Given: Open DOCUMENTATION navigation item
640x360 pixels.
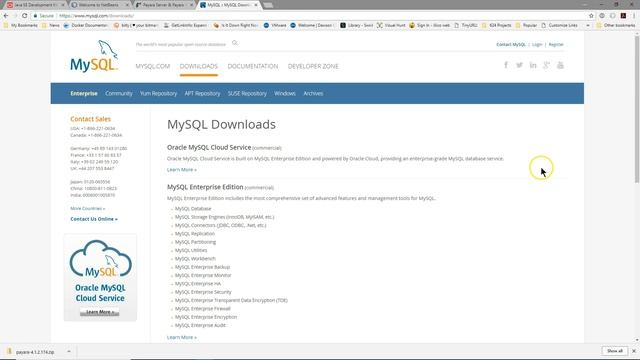Looking at the screenshot, I should [x=253, y=66].
